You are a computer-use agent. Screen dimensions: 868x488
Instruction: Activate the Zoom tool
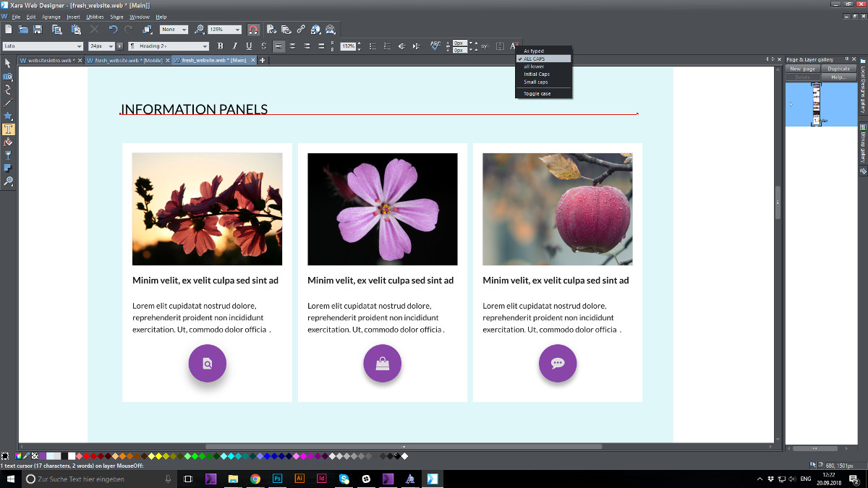click(7, 181)
